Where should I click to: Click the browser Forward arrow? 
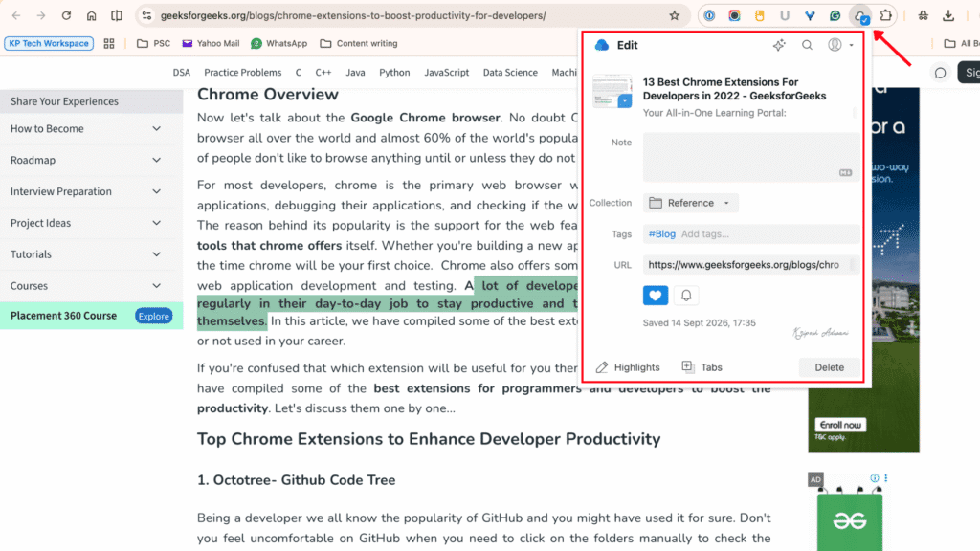(x=40, y=15)
